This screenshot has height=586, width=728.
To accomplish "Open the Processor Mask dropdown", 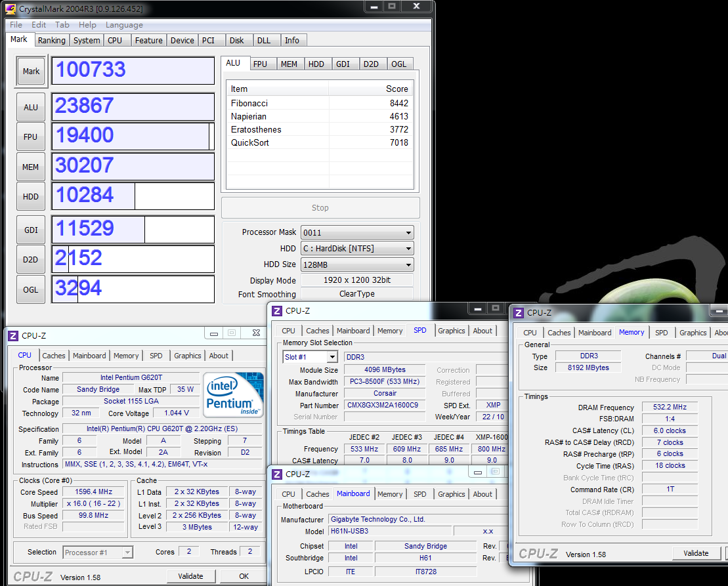I will click(x=357, y=232).
